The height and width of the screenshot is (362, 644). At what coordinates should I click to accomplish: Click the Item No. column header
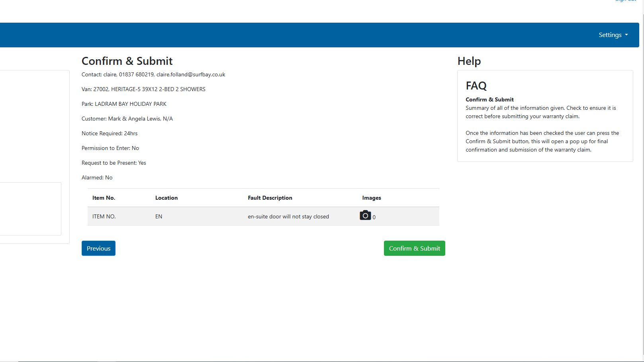point(104,198)
